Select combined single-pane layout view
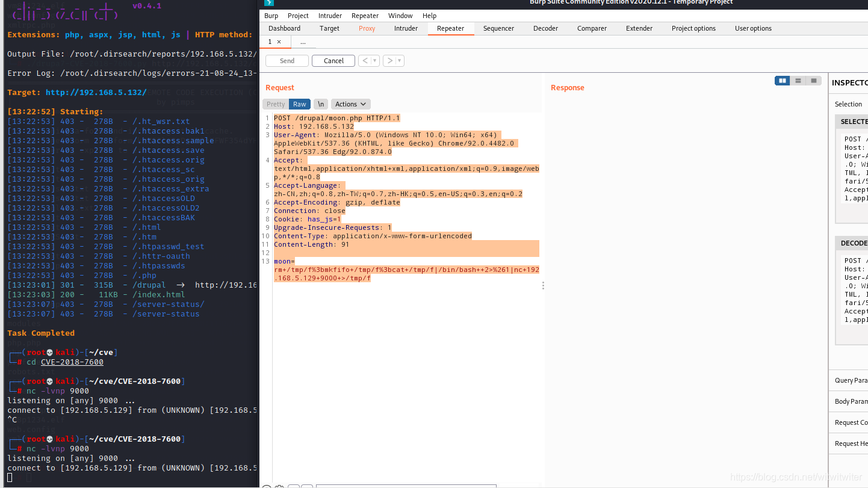The height and width of the screenshot is (488, 868). [814, 81]
